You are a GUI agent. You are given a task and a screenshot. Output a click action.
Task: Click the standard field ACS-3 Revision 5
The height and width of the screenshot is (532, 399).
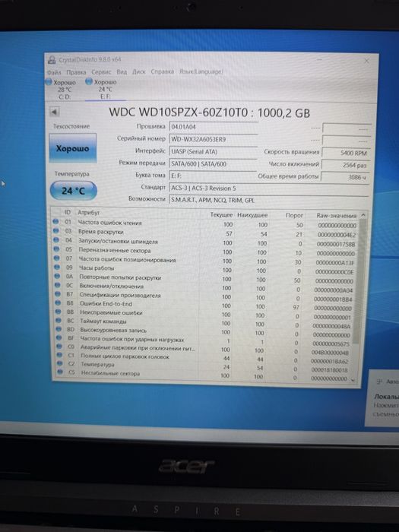point(269,188)
